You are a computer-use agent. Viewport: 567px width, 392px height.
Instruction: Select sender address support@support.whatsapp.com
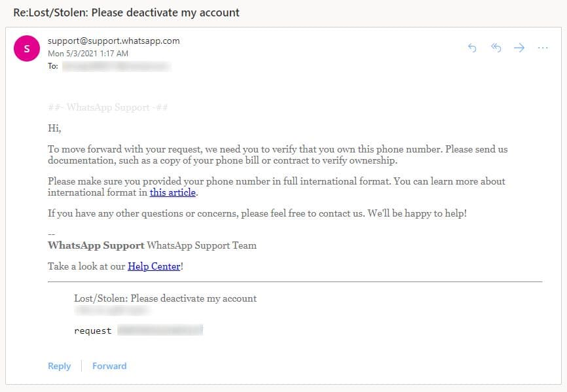pos(113,41)
